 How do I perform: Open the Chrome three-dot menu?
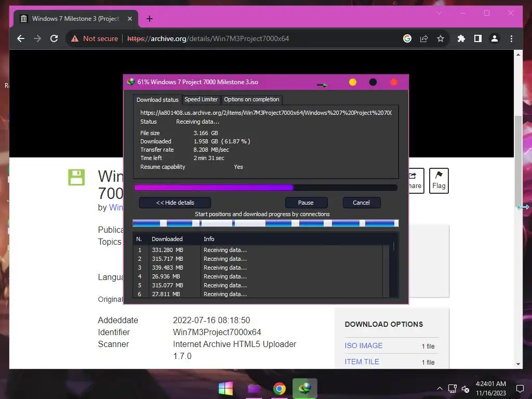pyautogui.click(x=511, y=38)
